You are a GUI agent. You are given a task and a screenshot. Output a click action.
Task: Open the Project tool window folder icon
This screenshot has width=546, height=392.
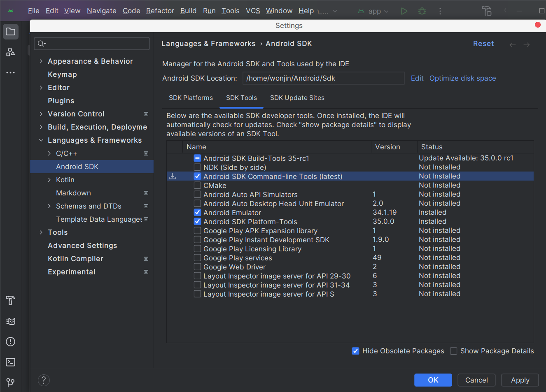[11, 32]
